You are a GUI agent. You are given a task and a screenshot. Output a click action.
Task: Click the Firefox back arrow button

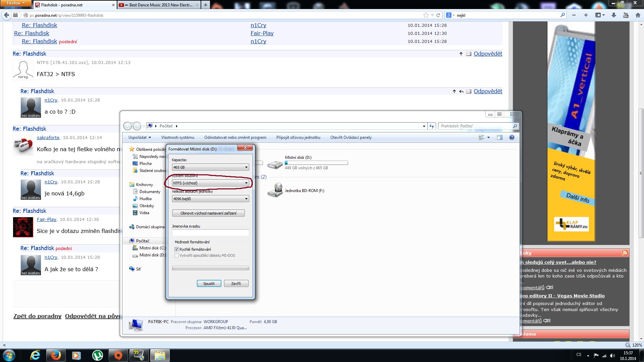6,15
